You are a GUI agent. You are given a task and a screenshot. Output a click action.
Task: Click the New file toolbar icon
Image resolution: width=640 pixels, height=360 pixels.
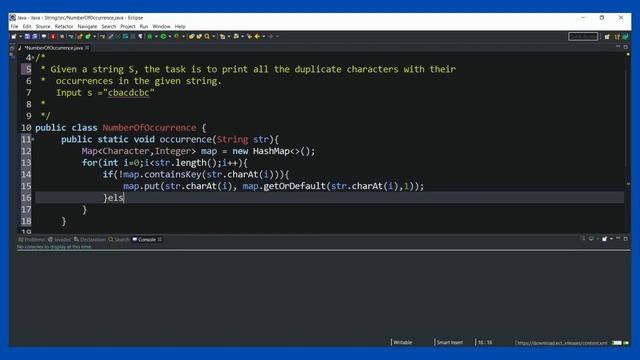[13, 36]
